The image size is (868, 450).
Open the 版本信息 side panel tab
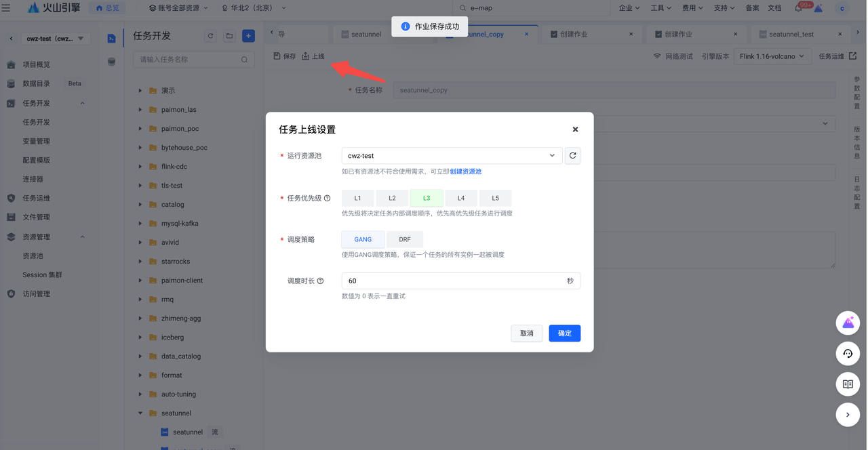coord(857,142)
